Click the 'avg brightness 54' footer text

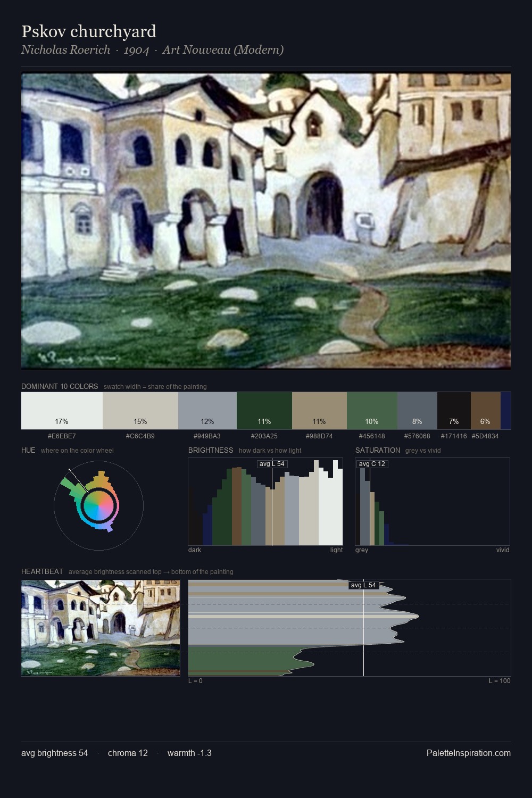[x=55, y=753]
